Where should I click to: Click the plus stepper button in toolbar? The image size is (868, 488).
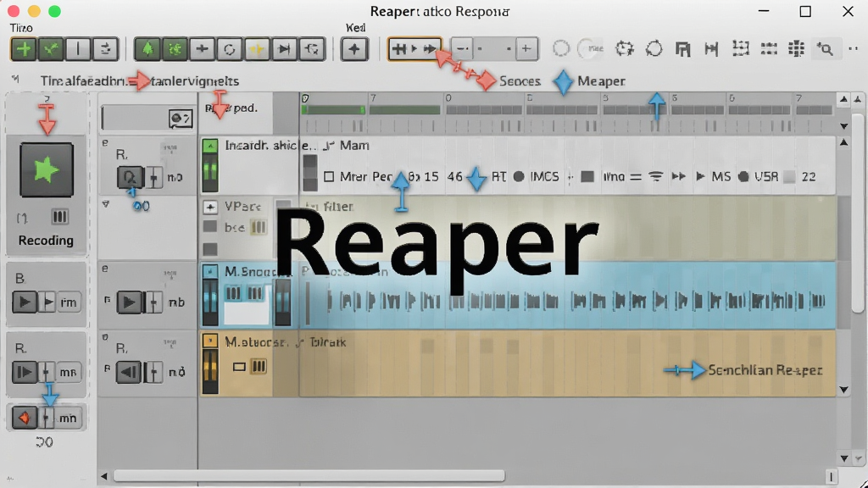(526, 48)
